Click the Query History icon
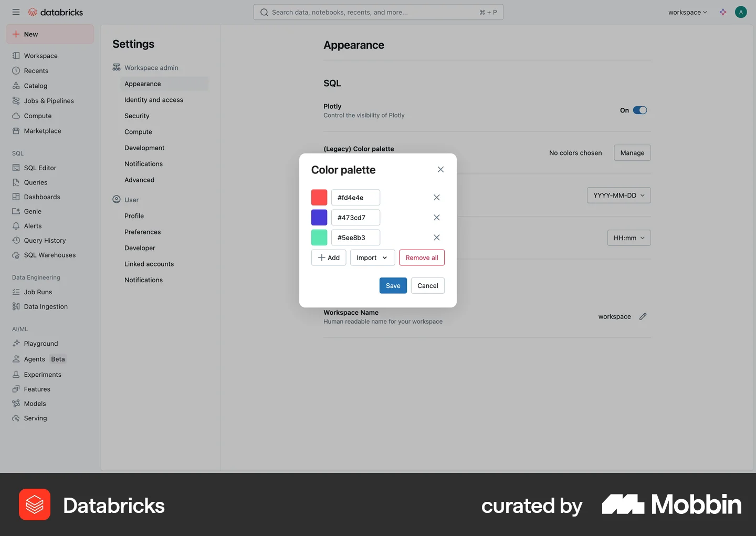756x536 pixels. pos(16,240)
